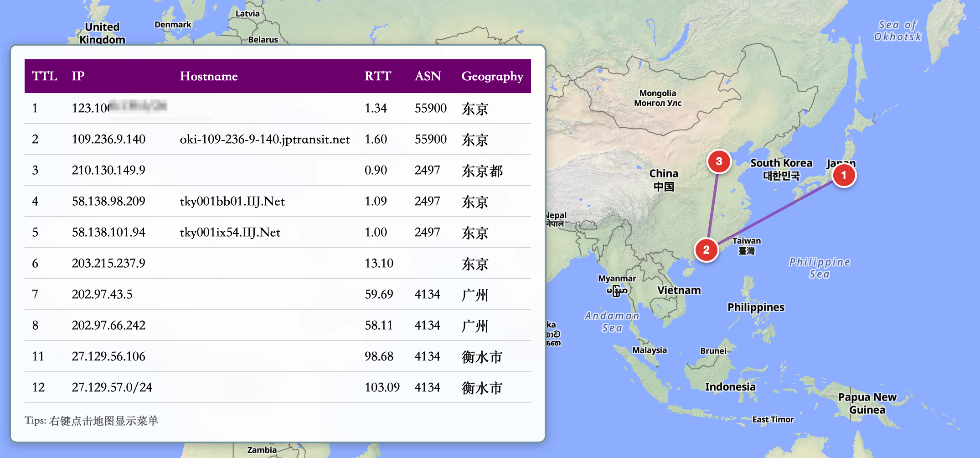Click RTT value 98.68 in hop 11
980x458 pixels.
379,356
